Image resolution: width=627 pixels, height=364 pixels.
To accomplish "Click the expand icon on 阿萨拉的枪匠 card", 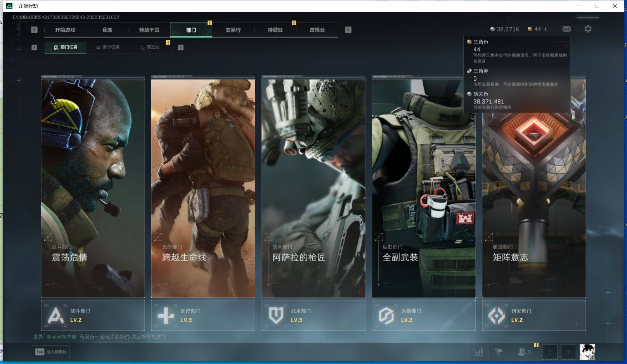I will [x=268, y=236].
